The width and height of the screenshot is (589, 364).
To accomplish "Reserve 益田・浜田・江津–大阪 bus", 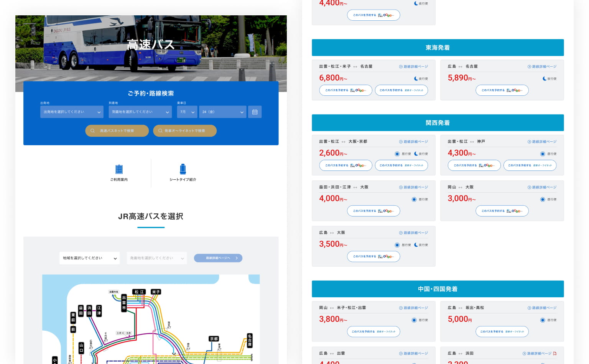I will coord(373,211).
